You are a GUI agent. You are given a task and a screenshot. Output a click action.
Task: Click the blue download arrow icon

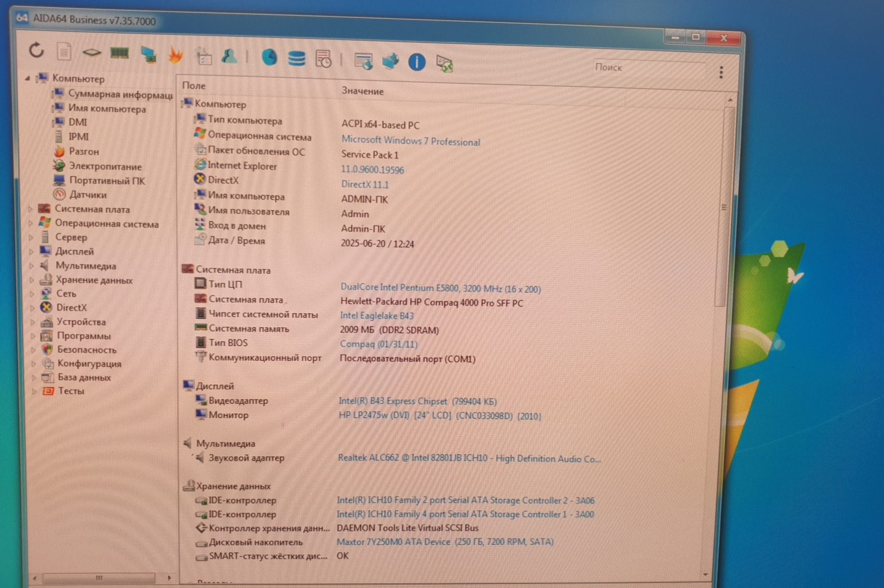click(x=390, y=61)
